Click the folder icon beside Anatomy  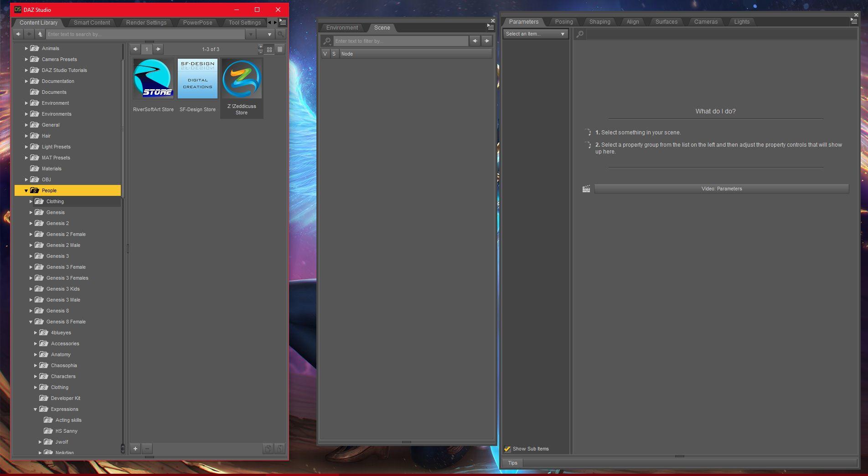pyautogui.click(x=44, y=354)
